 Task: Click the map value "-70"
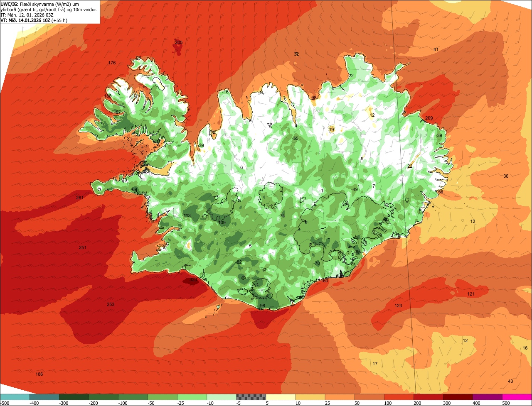tap(317, 263)
